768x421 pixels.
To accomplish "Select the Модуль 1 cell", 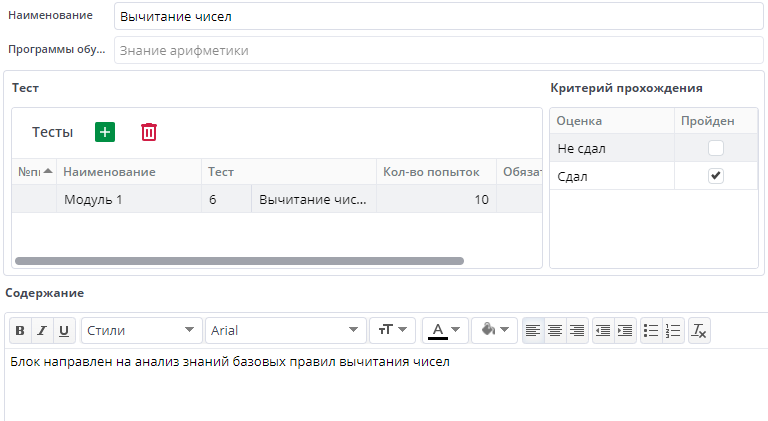I will coord(129,199).
